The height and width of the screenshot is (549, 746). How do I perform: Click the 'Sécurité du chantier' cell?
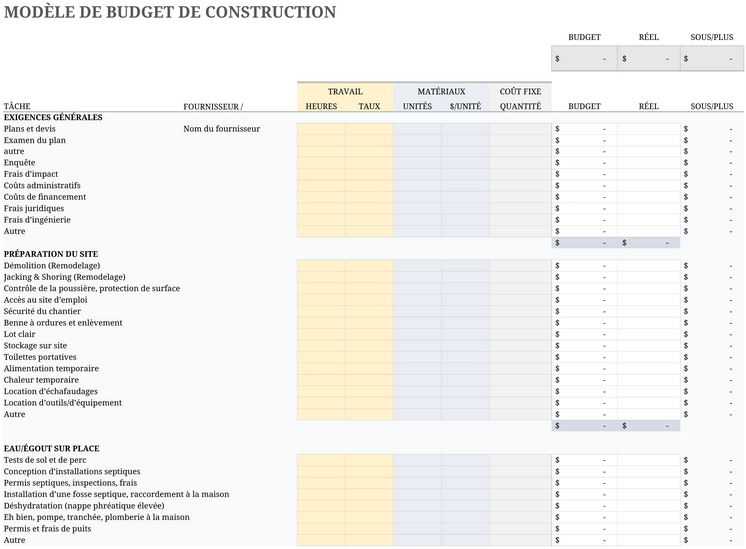click(42, 311)
